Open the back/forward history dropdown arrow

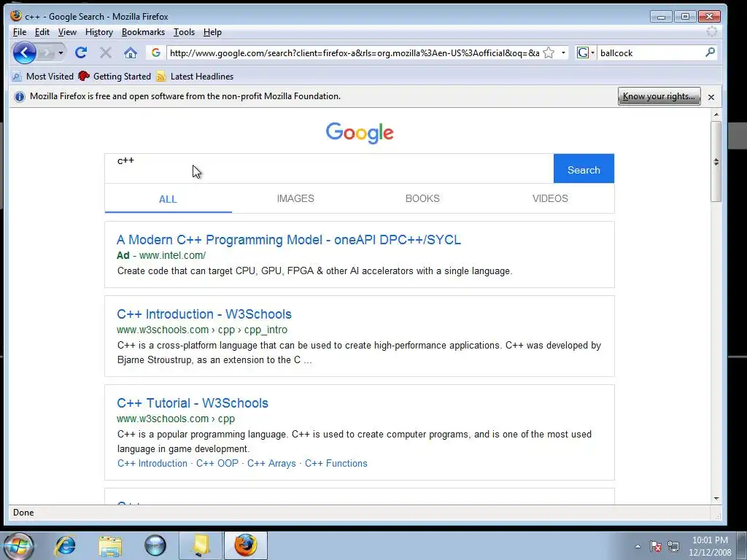(61, 52)
